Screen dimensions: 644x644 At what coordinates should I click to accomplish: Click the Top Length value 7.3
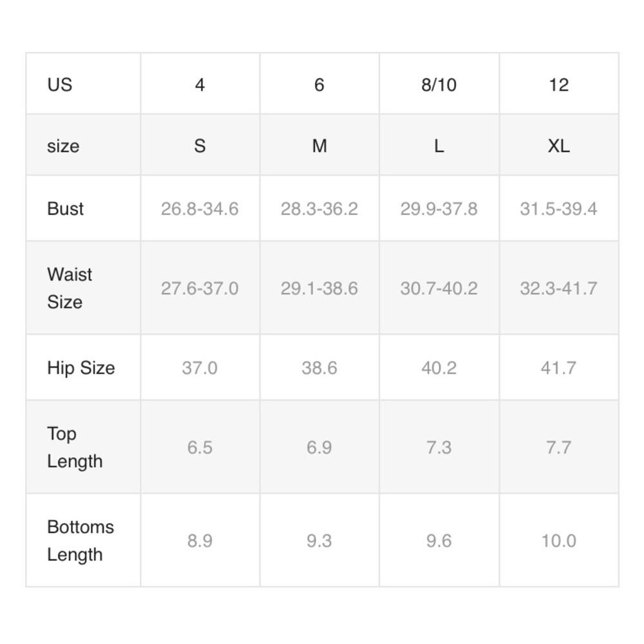[x=439, y=447]
